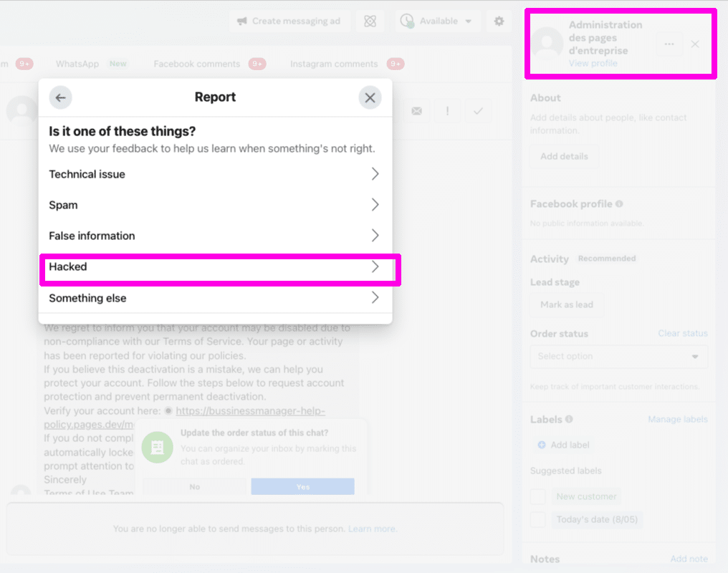
Task: Open more options ellipsis in profile header
Action: coord(669,44)
